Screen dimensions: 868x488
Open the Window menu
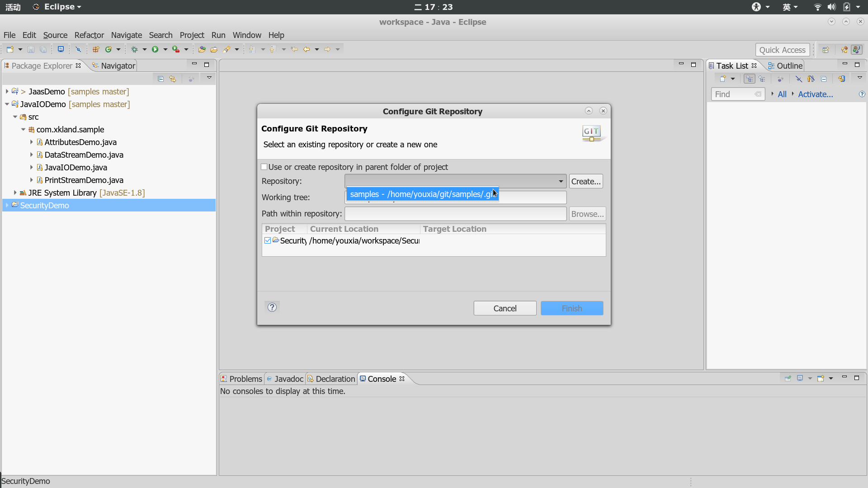tap(247, 35)
